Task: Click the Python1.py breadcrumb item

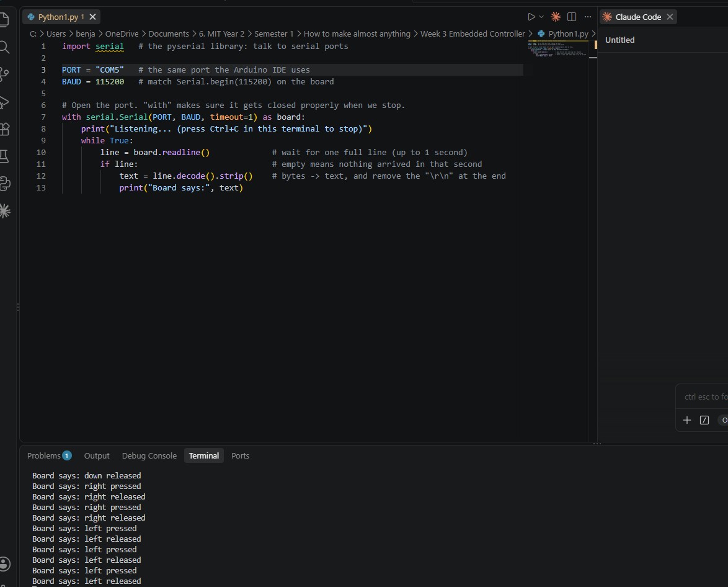Action: tap(562, 34)
